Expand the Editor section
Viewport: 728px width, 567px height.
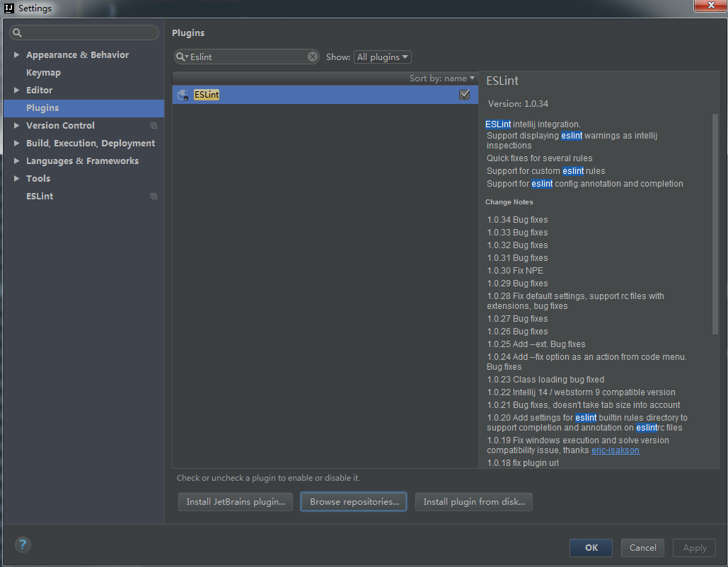point(17,90)
